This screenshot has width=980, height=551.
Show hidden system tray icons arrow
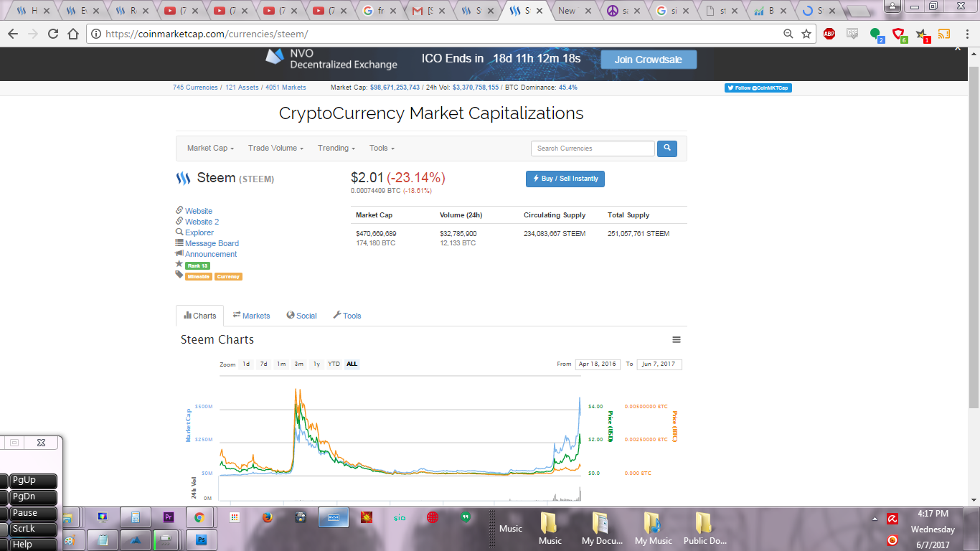[875, 519]
